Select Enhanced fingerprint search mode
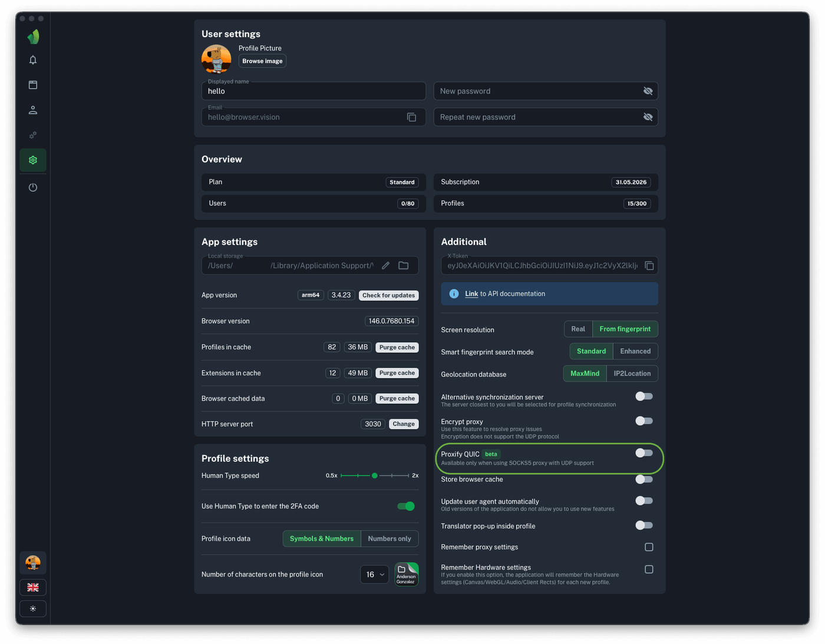The width and height of the screenshot is (825, 644). (x=635, y=351)
